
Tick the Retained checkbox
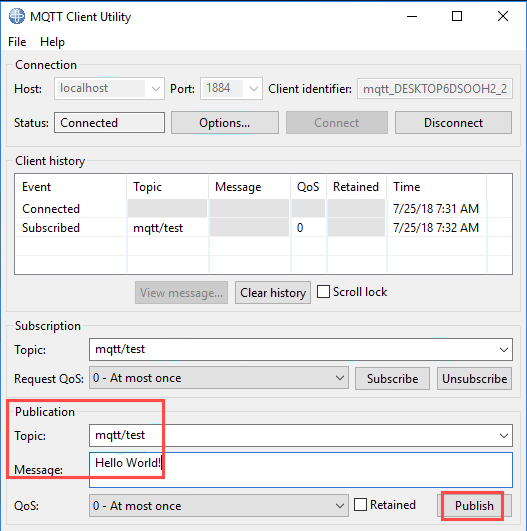(360, 505)
